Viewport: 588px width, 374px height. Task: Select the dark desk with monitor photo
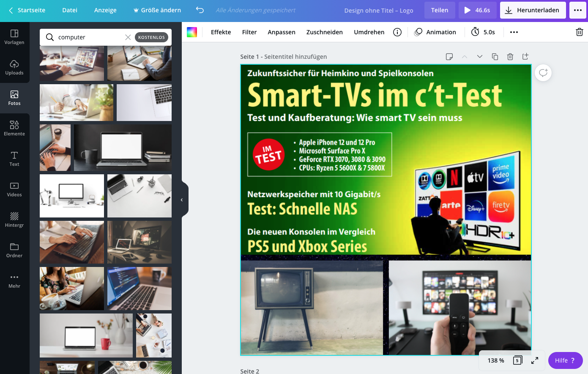[x=139, y=242]
